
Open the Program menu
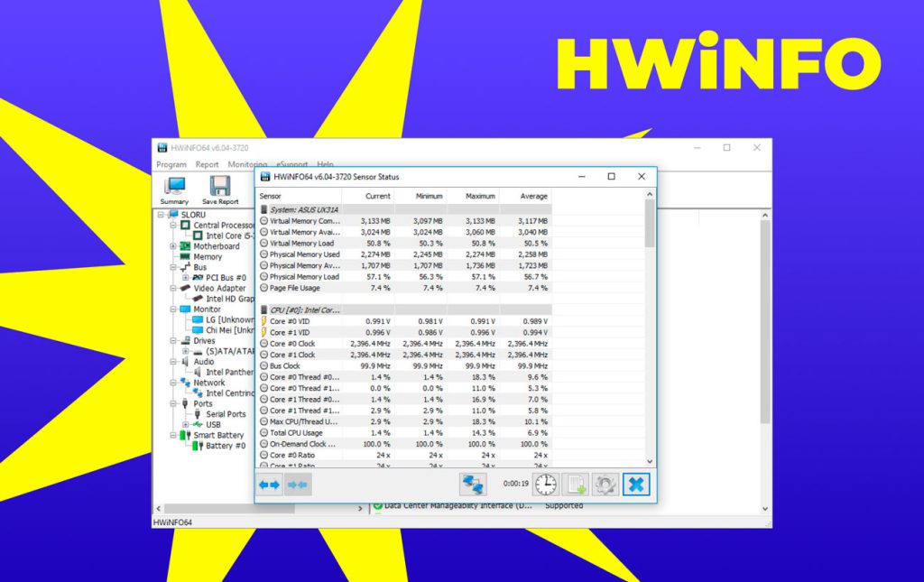coord(171,164)
